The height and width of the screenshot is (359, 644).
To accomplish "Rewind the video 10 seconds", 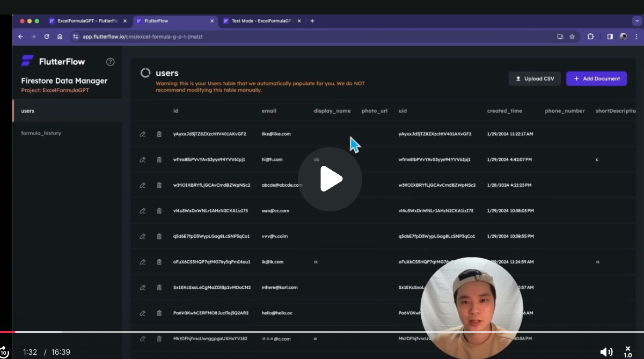I will point(4,352).
